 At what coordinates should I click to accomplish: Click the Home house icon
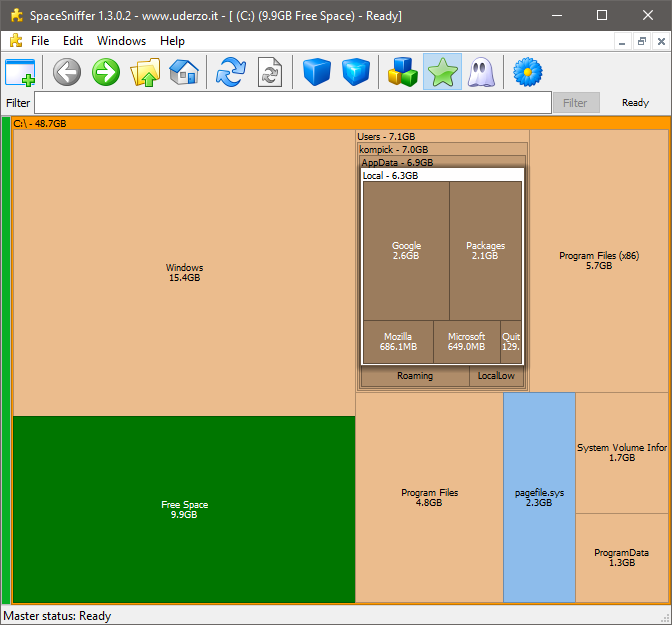[x=184, y=72]
